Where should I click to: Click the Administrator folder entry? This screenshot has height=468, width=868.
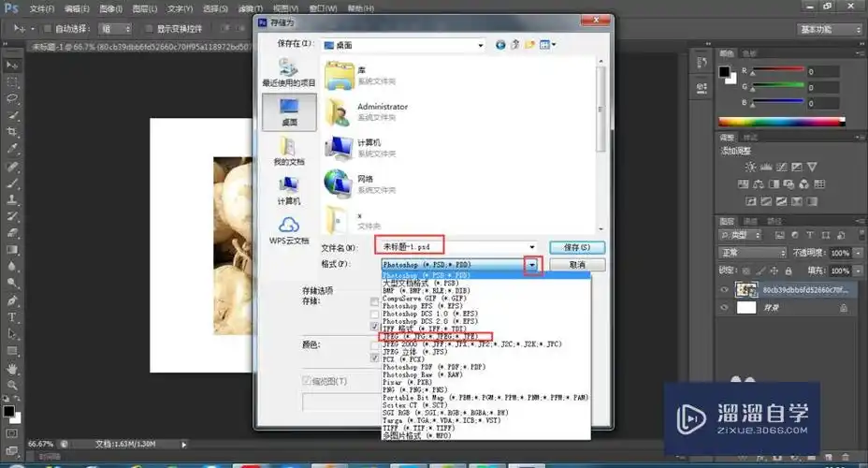pyautogui.click(x=367, y=110)
